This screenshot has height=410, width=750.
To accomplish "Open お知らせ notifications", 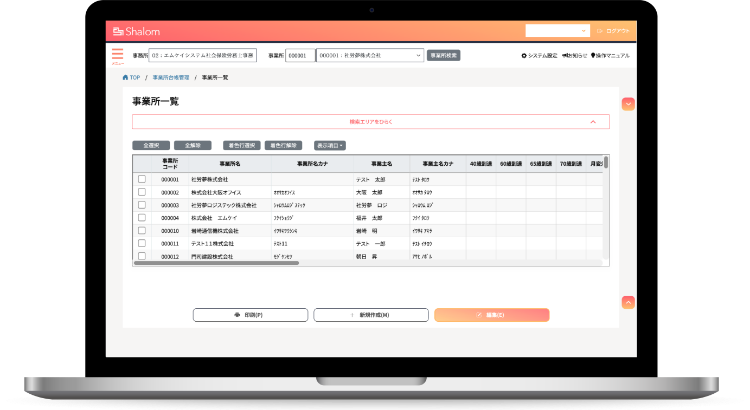I will click(574, 55).
